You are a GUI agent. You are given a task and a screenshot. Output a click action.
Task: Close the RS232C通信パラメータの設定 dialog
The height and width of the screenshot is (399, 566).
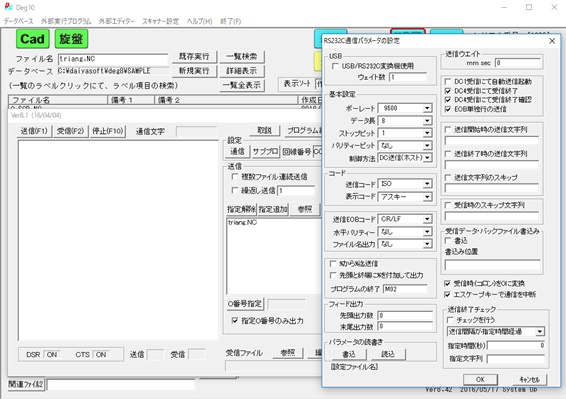pyautogui.click(x=552, y=41)
